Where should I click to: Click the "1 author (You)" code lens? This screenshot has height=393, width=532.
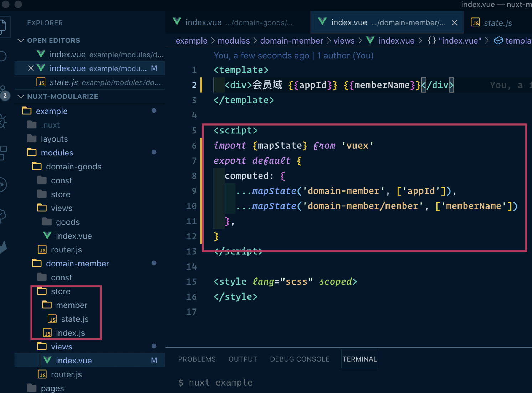click(x=345, y=56)
